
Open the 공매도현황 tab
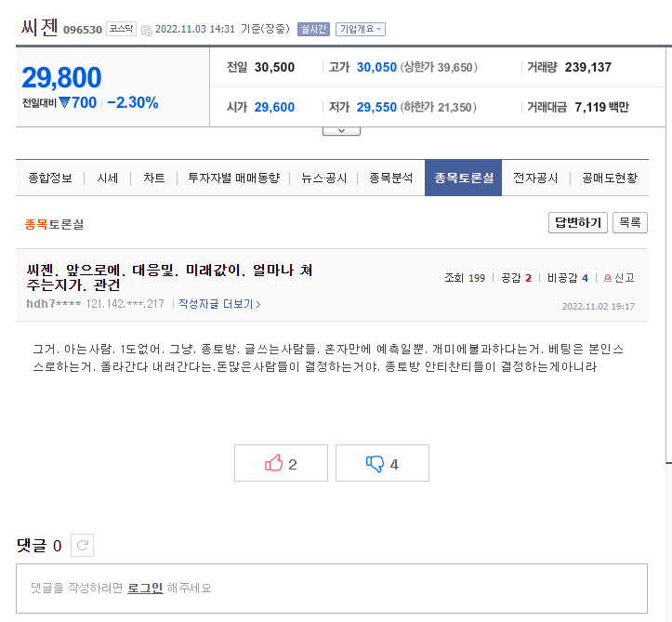tap(610, 178)
